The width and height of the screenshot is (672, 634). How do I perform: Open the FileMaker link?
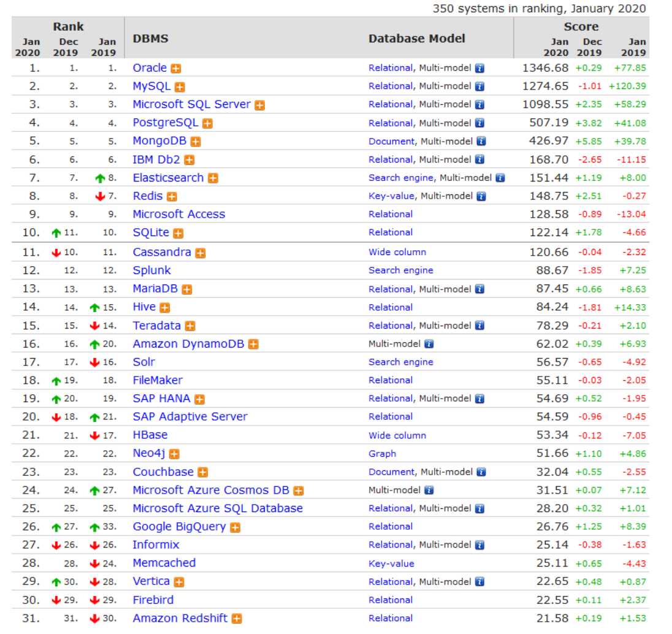tap(158, 380)
